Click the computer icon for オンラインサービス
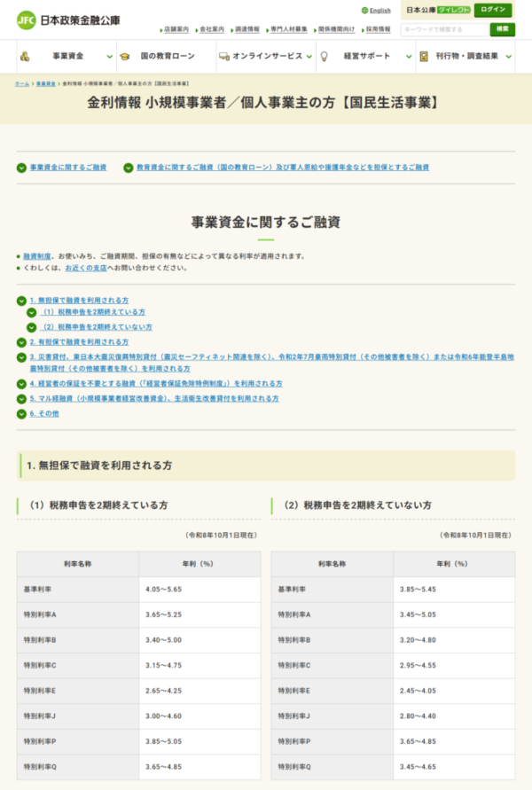Image resolution: width=532 pixels, height=790 pixels. [224, 57]
